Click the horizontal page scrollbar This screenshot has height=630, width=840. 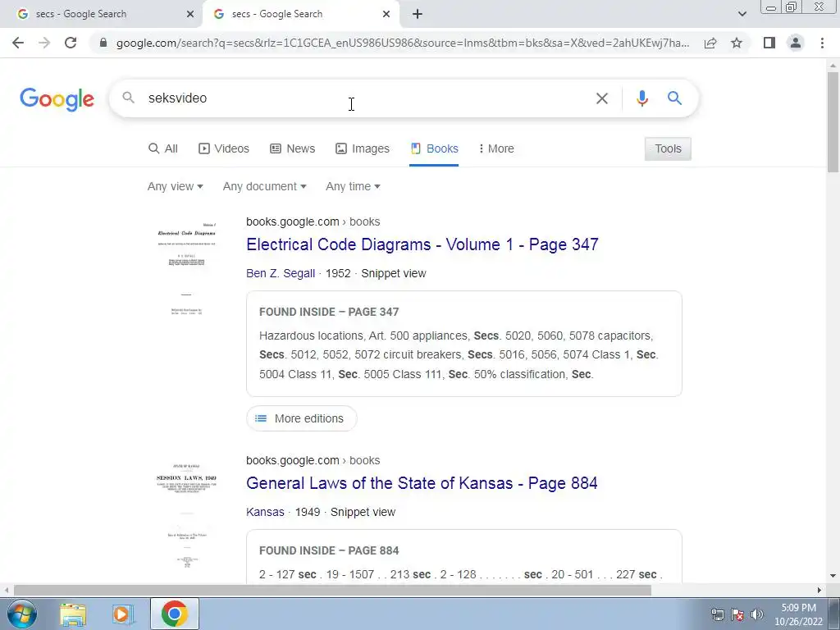pos(332,590)
